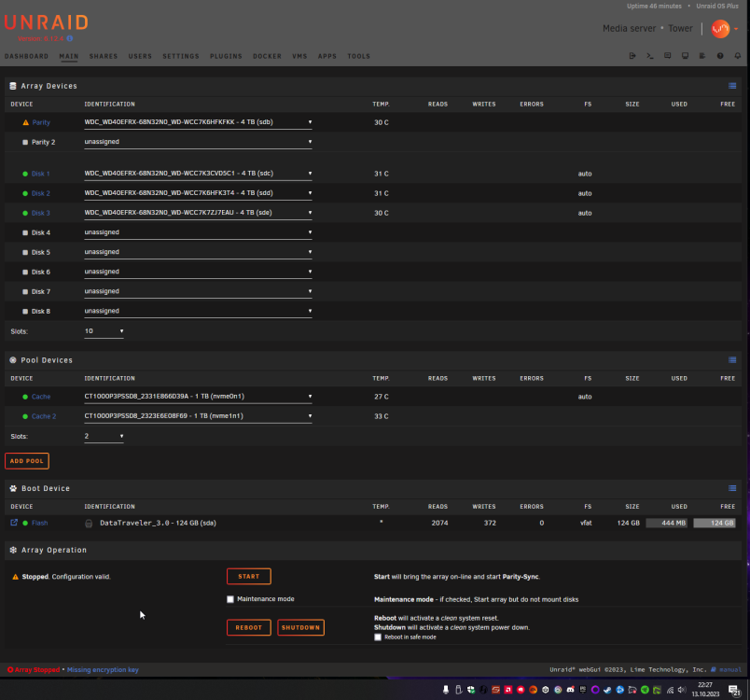750x700 pixels.
Task: Change the array Slots count dropdown
Action: click(x=104, y=331)
